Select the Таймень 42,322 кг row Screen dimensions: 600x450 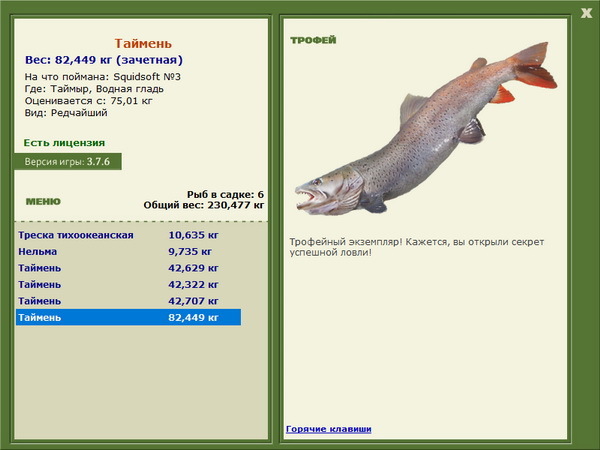(129, 284)
